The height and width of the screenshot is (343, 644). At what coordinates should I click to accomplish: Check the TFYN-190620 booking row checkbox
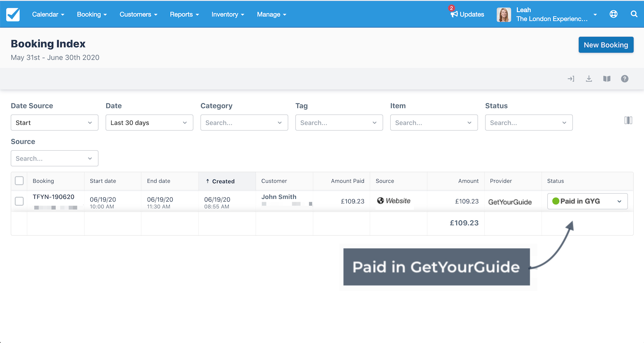[x=19, y=201]
